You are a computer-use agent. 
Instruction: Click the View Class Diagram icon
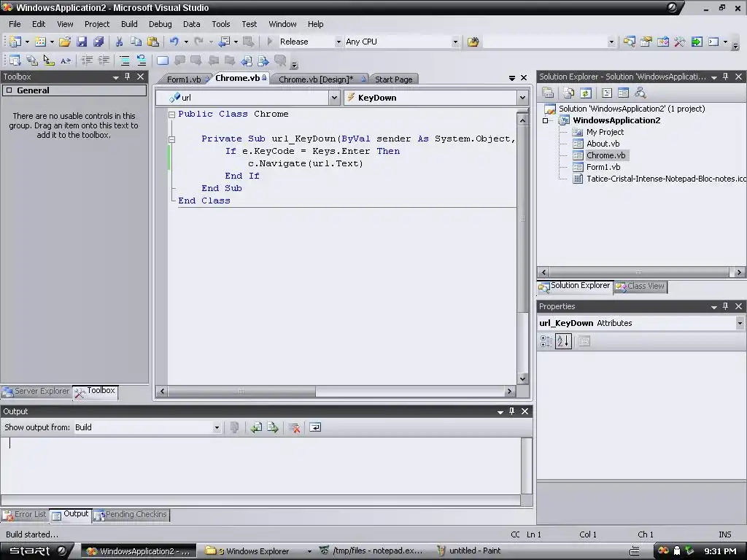(x=640, y=93)
